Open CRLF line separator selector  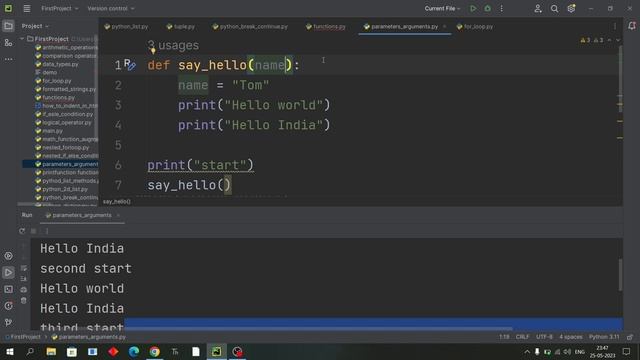coord(522,337)
